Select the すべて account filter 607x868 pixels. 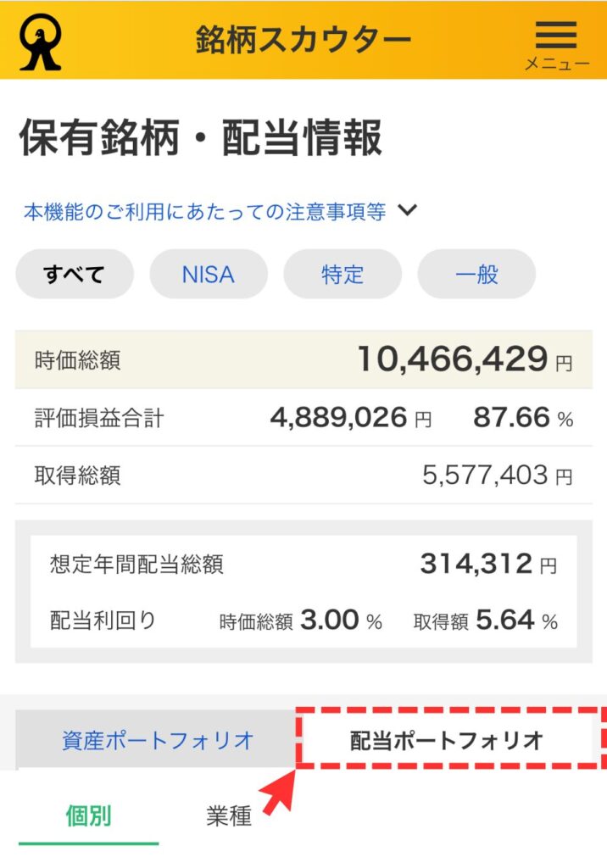75,274
